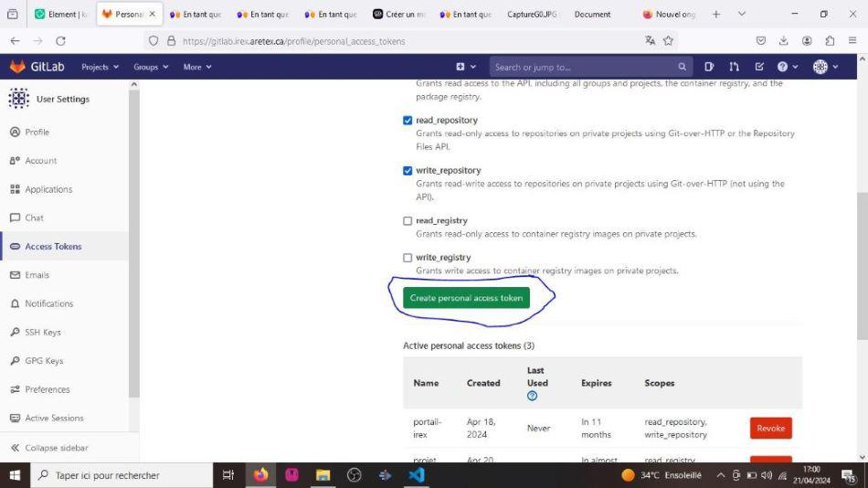Screen dimensions: 868x488
Task: Click the sidebar vertical scrollbar
Action: coord(134,244)
